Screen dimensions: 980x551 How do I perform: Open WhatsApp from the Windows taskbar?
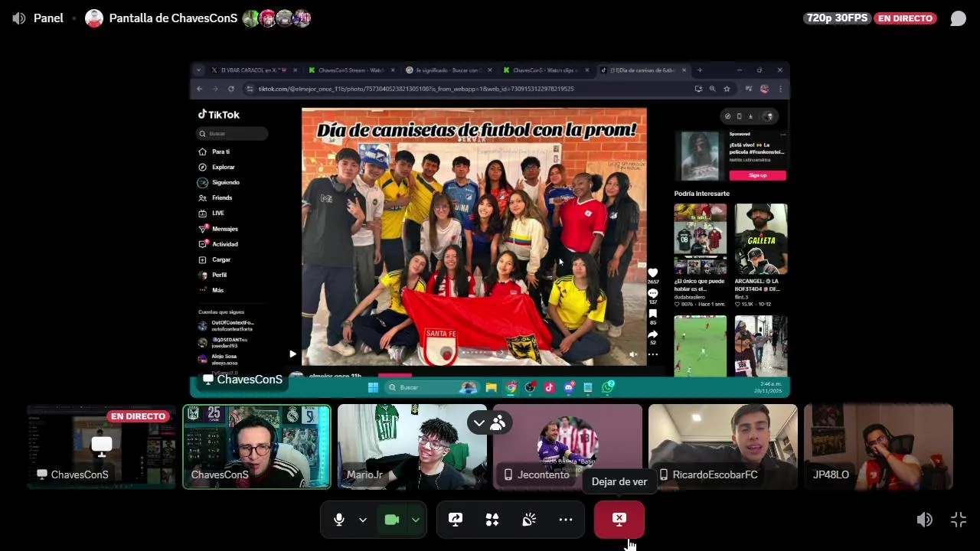[x=607, y=387]
